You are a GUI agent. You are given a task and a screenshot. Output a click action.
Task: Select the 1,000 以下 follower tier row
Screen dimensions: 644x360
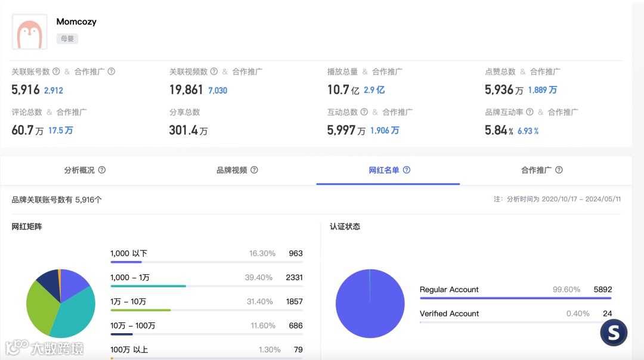206,255
